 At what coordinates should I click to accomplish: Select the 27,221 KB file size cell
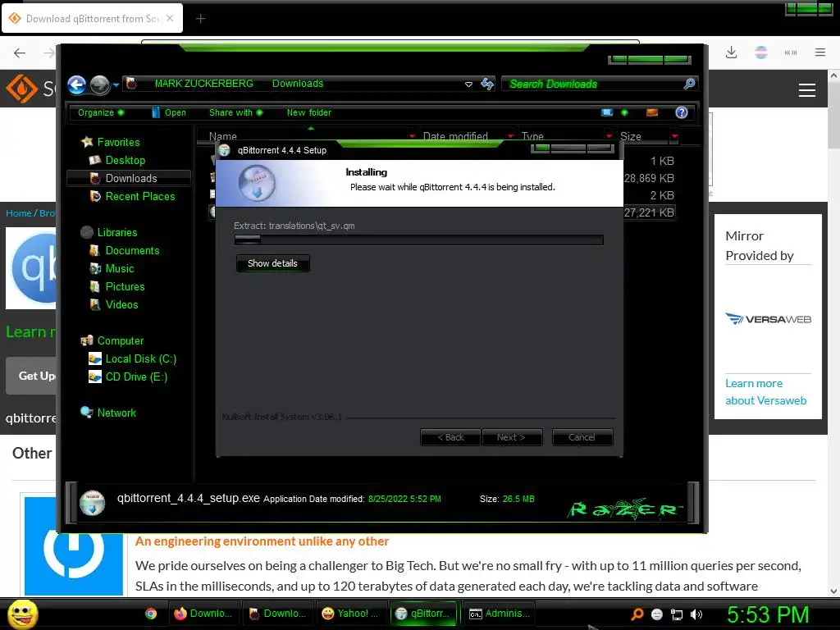[650, 212]
